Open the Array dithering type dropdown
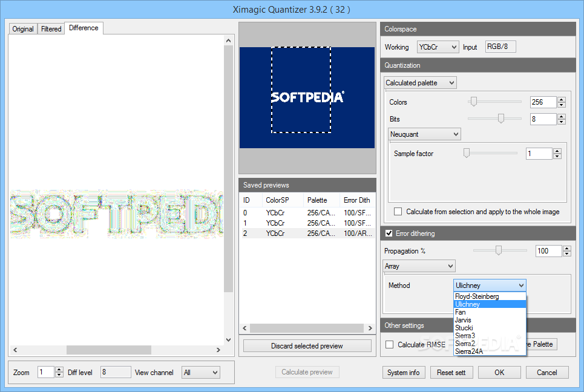 click(419, 266)
